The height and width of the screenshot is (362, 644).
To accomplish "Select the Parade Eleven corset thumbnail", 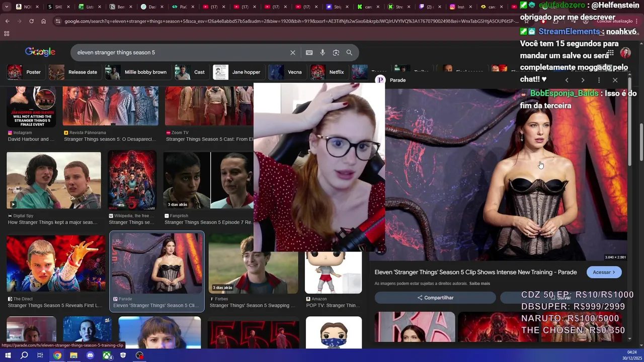I will coord(157,263).
